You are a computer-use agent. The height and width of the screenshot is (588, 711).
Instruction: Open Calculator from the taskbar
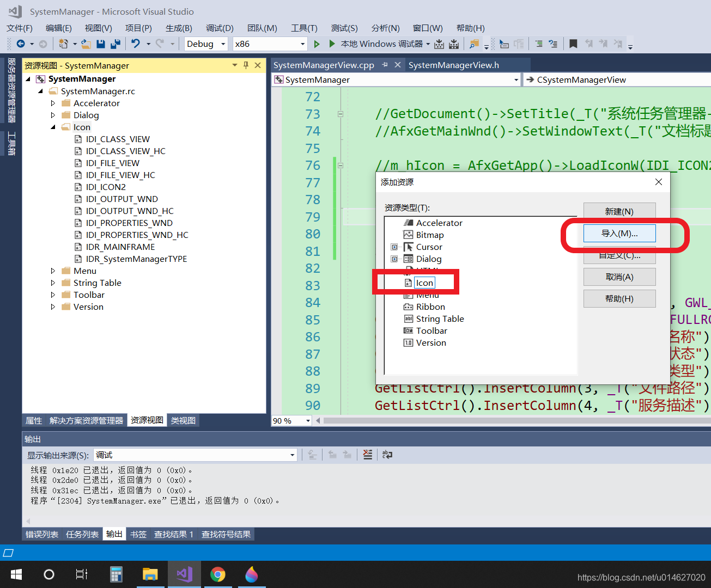116,574
